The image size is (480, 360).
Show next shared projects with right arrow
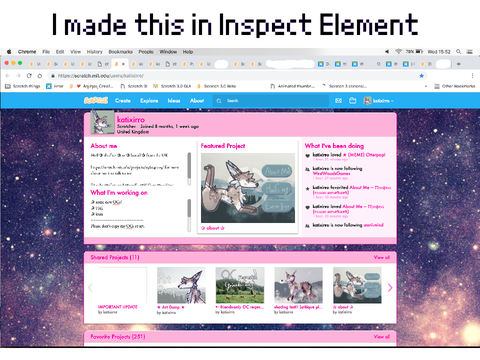click(390, 288)
